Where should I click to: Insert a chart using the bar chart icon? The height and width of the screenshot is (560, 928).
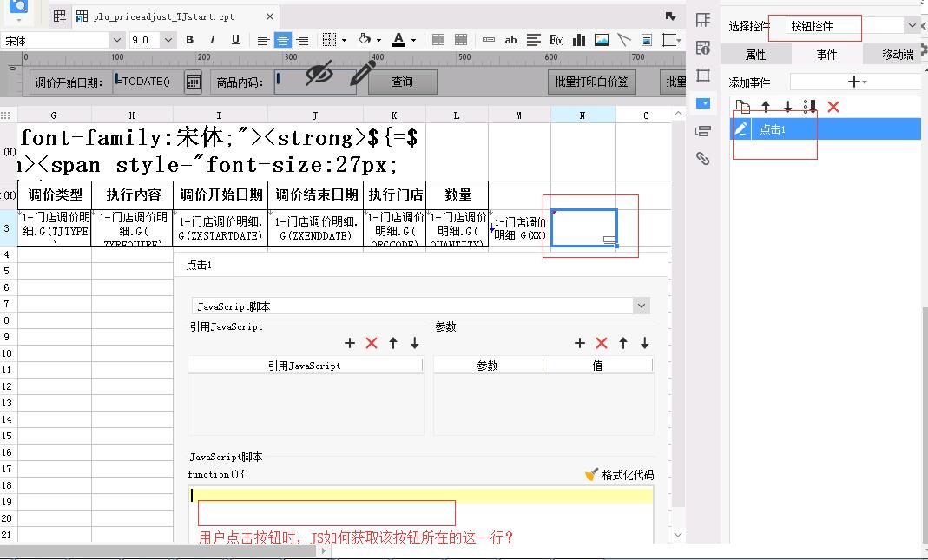579,40
